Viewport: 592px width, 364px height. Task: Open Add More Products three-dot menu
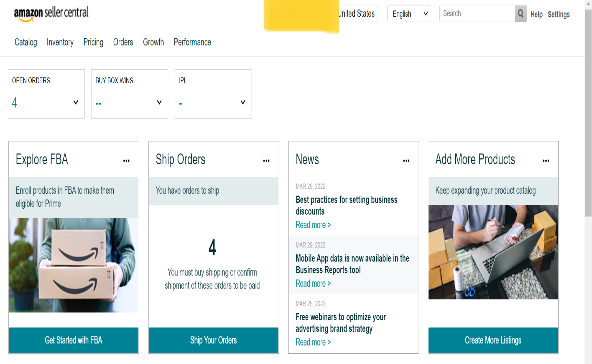[546, 161]
